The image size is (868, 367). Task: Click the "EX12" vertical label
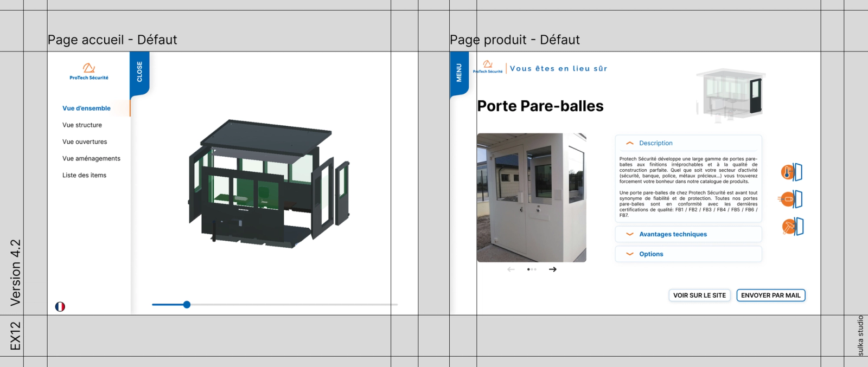click(15, 336)
